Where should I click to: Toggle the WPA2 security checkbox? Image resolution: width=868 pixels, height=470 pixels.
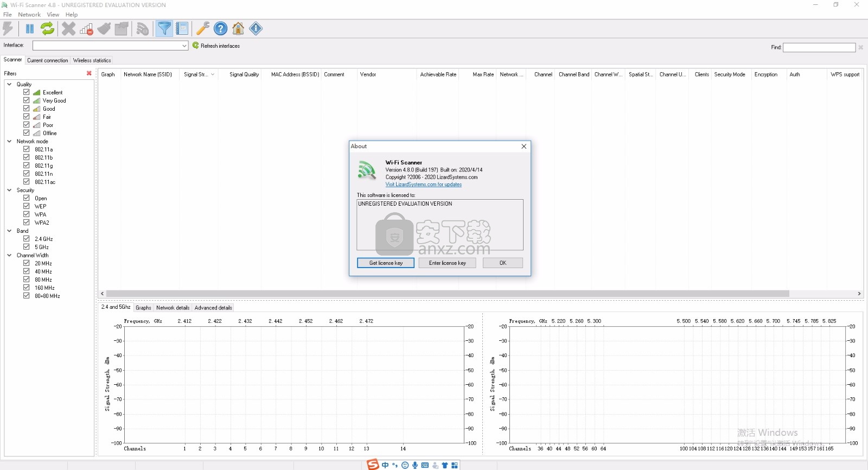[x=26, y=223]
